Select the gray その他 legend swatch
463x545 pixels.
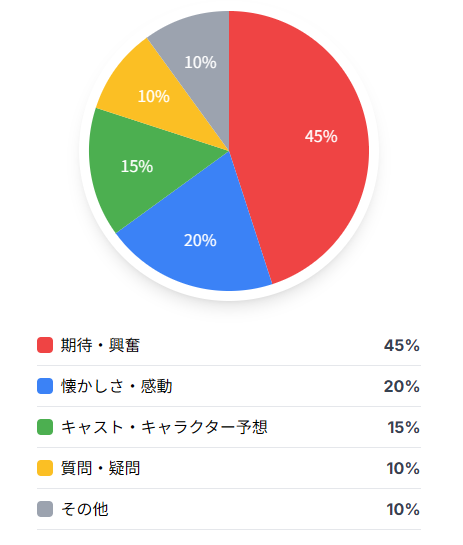(45, 509)
